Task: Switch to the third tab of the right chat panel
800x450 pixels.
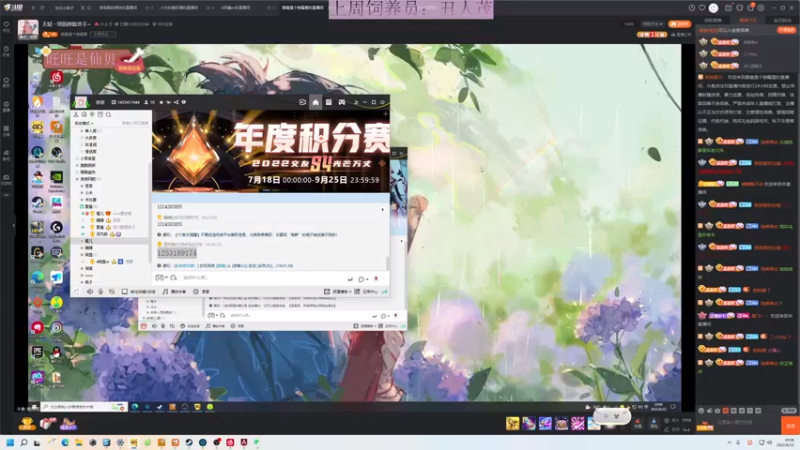Action: 782,20
